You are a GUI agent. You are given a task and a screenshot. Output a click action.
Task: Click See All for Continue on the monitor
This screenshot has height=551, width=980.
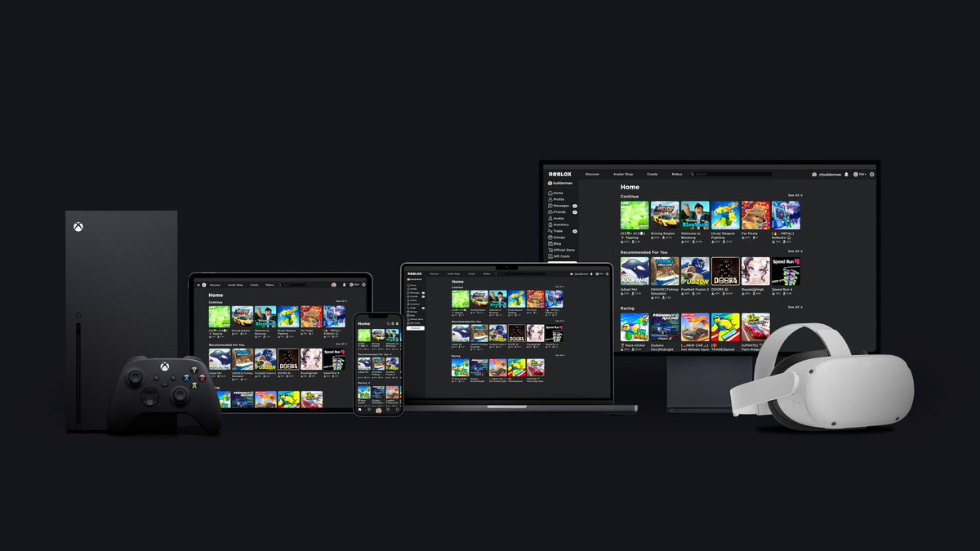[795, 195]
